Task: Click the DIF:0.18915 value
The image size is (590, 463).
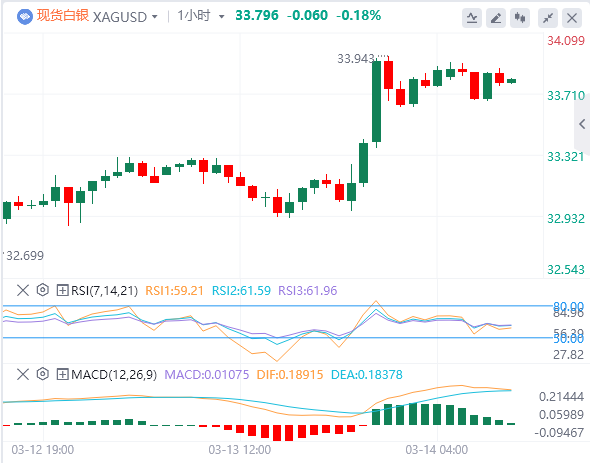Action: (290, 375)
